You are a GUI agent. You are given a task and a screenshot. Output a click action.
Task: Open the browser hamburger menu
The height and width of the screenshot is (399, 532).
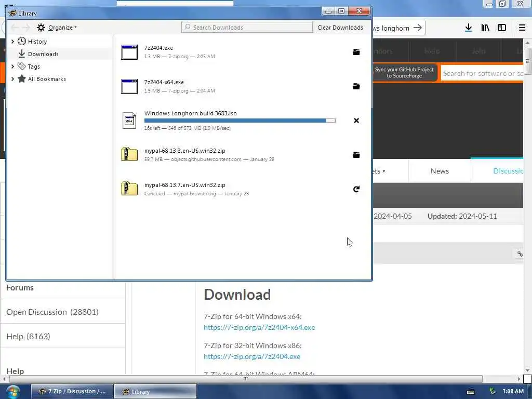coord(522,28)
